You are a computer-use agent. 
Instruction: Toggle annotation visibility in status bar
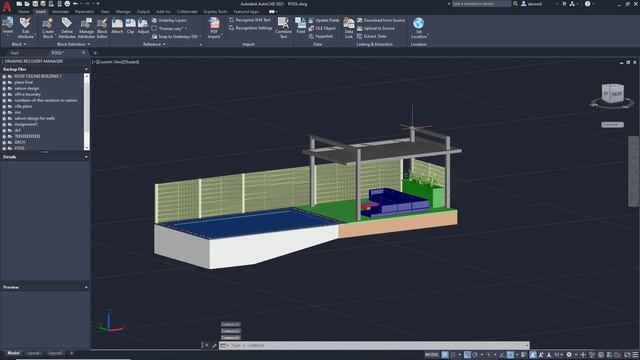click(533, 355)
